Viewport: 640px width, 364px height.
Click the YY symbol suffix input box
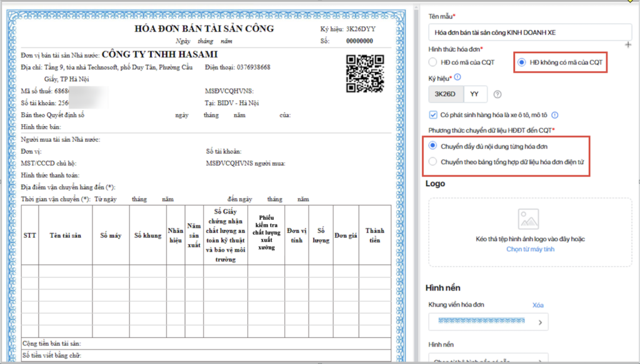click(x=475, y=94)
